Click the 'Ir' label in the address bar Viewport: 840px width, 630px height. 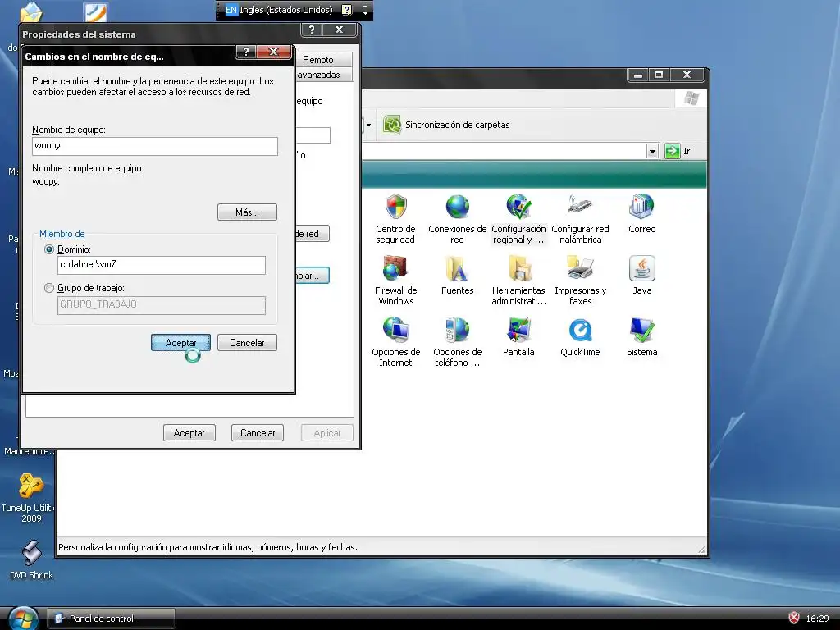(x=687, y=152)
